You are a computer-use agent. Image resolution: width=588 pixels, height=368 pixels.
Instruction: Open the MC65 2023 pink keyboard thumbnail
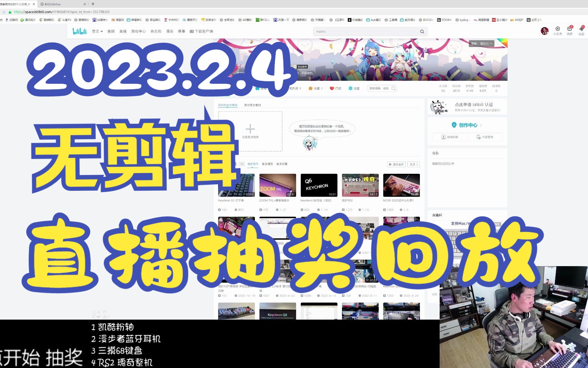click(402, 185)
